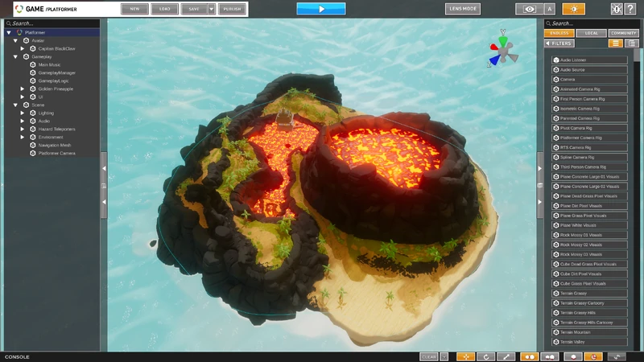The height and width of the screenshot is (362, 644).
Task: Select Hazard Teleporters in the hierarchy
Action: pyautogui.click(x=56, y=129)
